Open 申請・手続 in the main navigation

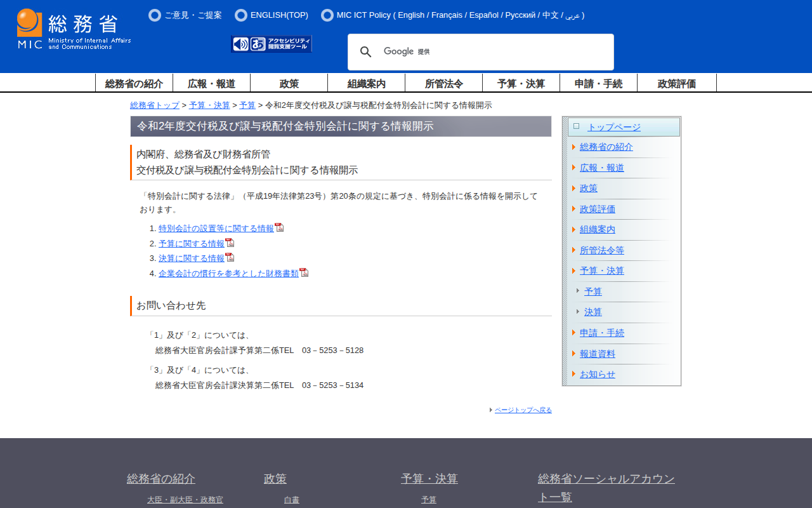[x=598, y=83]
